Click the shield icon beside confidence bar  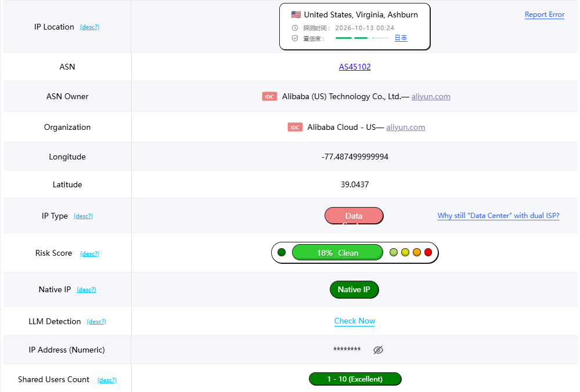pyautogui.click(x=295, y=38)
